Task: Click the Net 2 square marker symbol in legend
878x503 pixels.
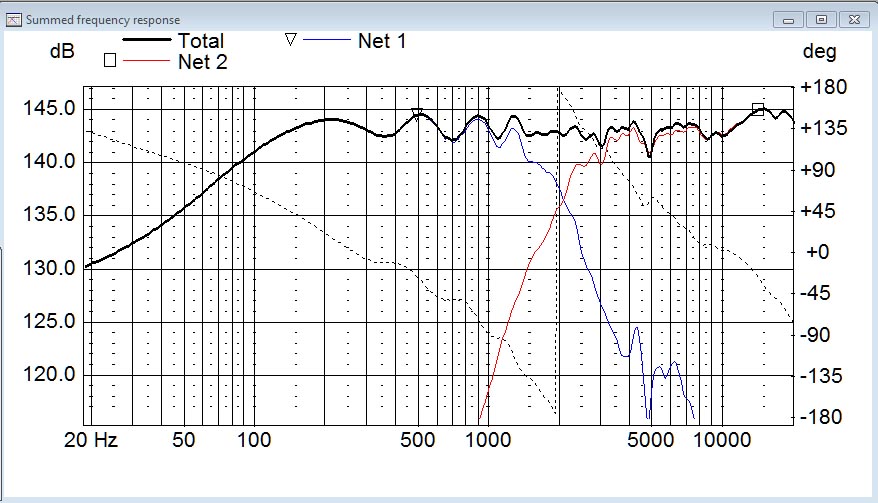Action: [110, 60]
